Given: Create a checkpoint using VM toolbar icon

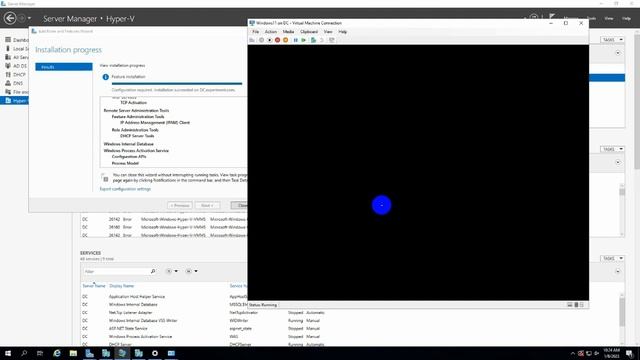Looking at the screenshot, I should click(x=313, y=40).
